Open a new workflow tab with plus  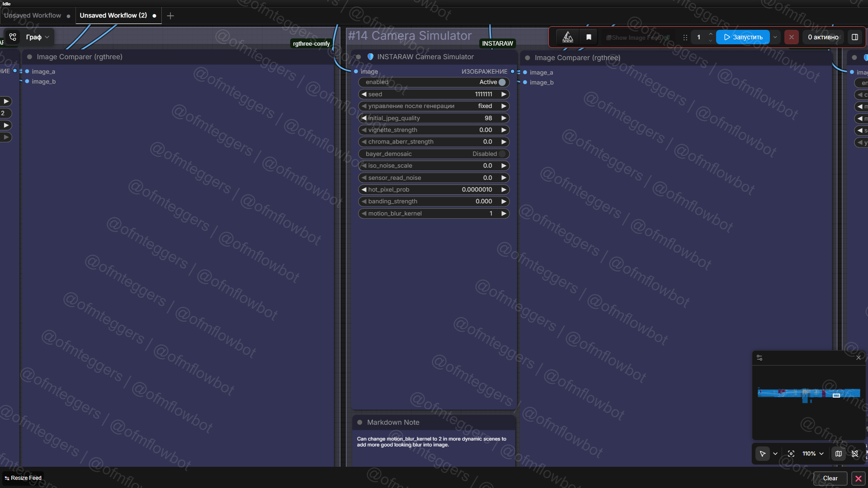170,16
